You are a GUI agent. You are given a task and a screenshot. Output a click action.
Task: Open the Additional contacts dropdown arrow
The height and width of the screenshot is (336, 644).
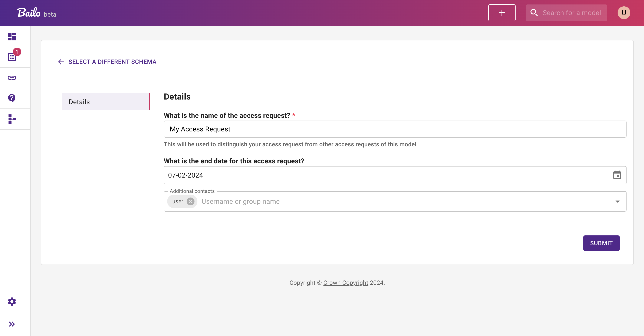tap(618, 201)
